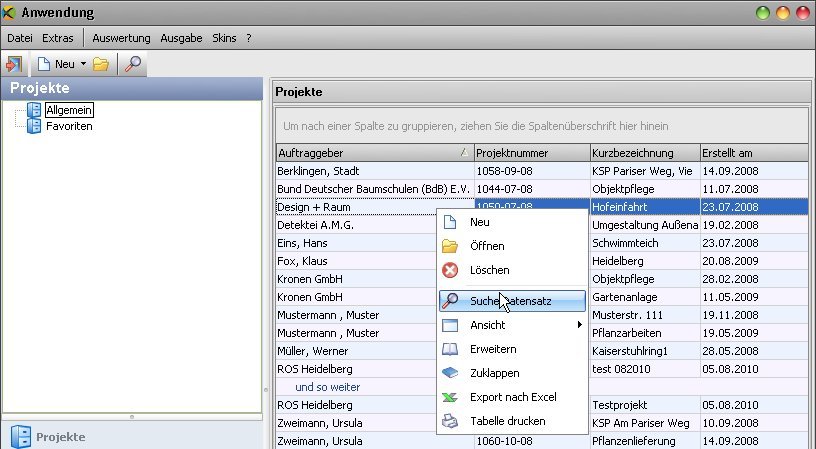Choose Zuklappen in the context menu
Image resolution: width=816 pixels, height=449 pixels.
click(x=493, y=373)
